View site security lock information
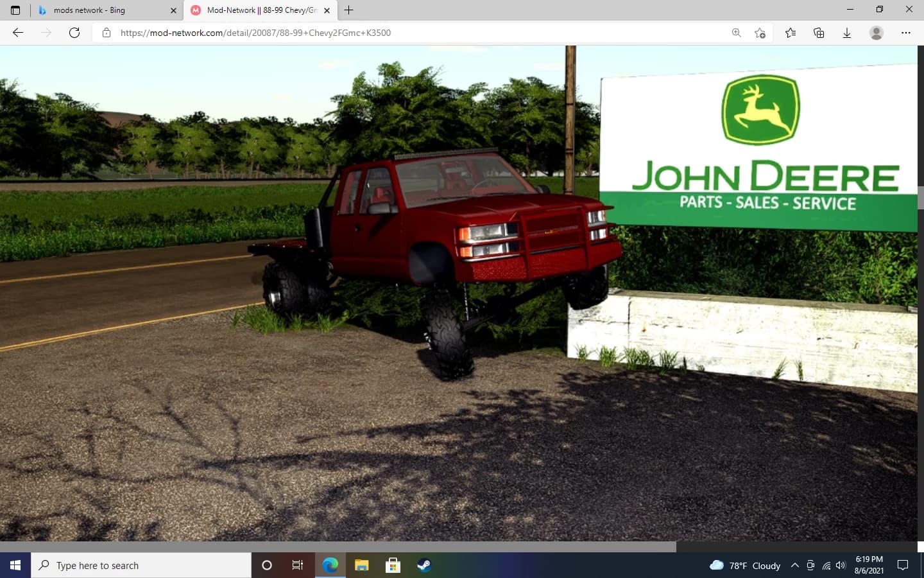Image resolution: width=924 pixels, height=578 pixels. tap(107, 33)
